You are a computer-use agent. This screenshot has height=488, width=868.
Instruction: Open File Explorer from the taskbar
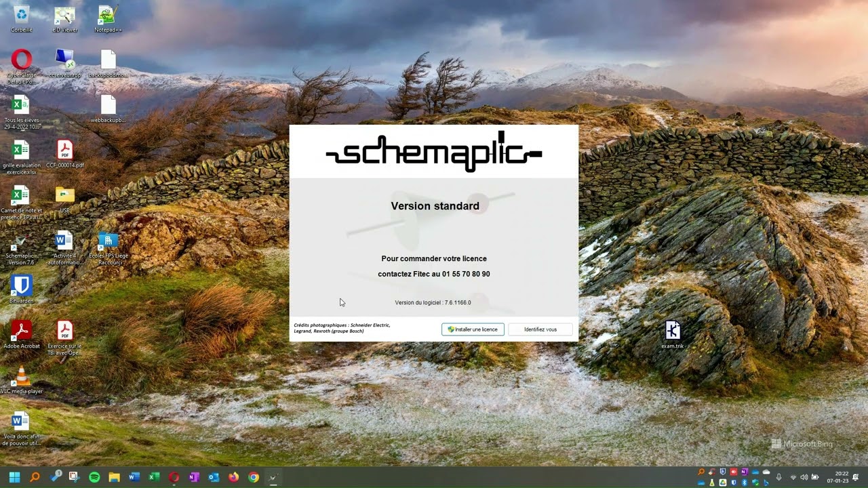(114, 477)
